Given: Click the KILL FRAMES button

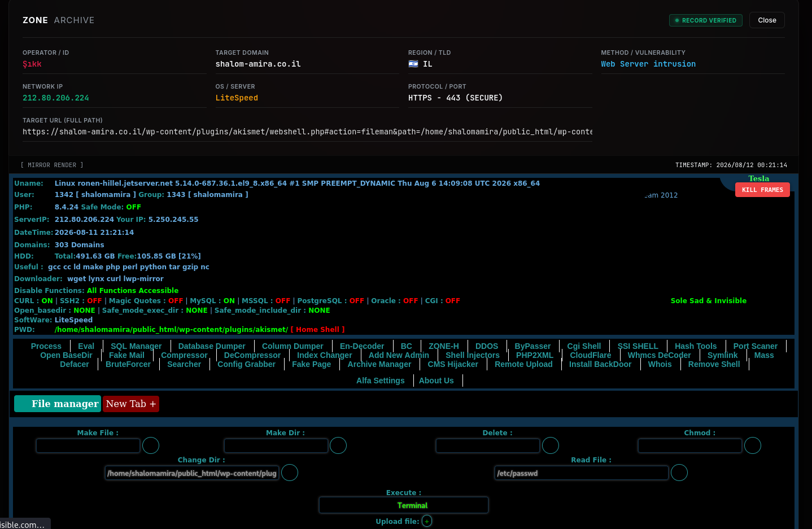Looking at the screenshot, I should [x=762, y=190].
